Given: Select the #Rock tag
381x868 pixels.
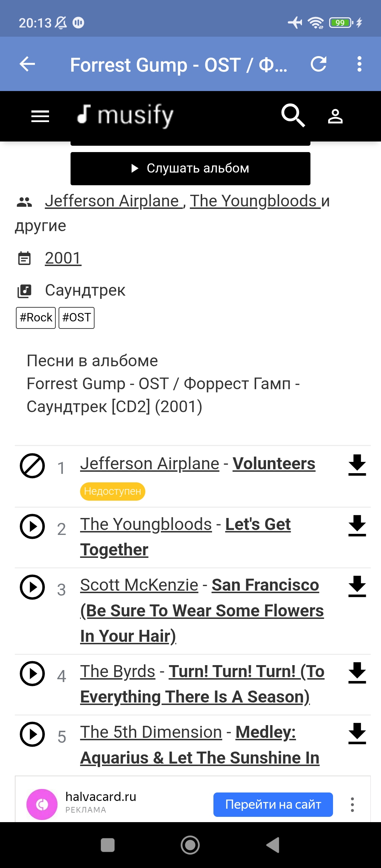Looking at the screenshot, I should click(36, 318).
